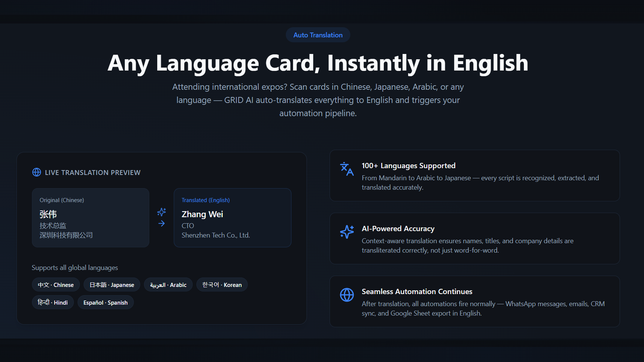Click the sparkle icon between translation cards
Screen dimensions: 644x362
(161, 212)
